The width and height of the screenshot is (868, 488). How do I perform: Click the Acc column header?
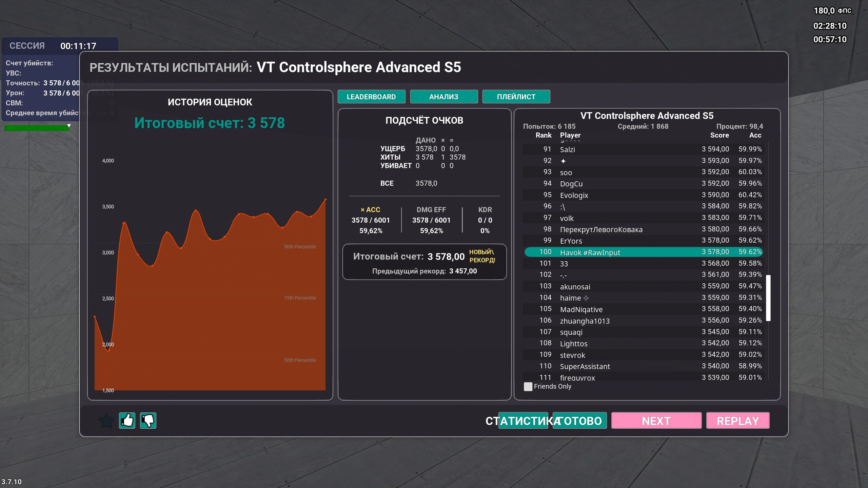755,135
